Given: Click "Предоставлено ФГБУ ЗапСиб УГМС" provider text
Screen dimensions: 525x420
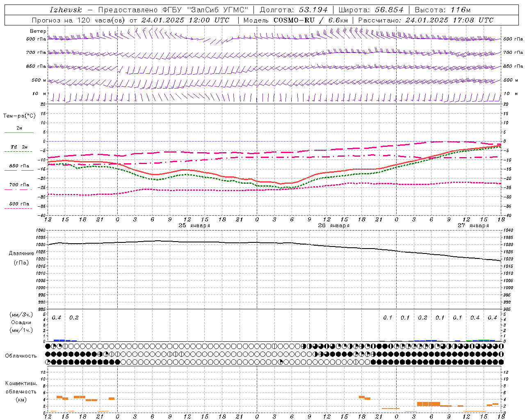Looking at the screenshot, I should 173,10.
